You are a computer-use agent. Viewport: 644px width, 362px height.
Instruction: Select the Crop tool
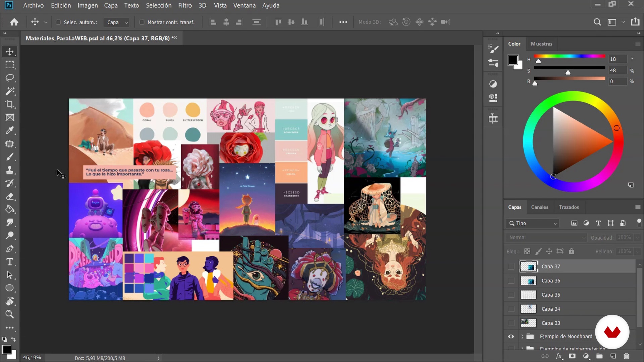point(10,104)
